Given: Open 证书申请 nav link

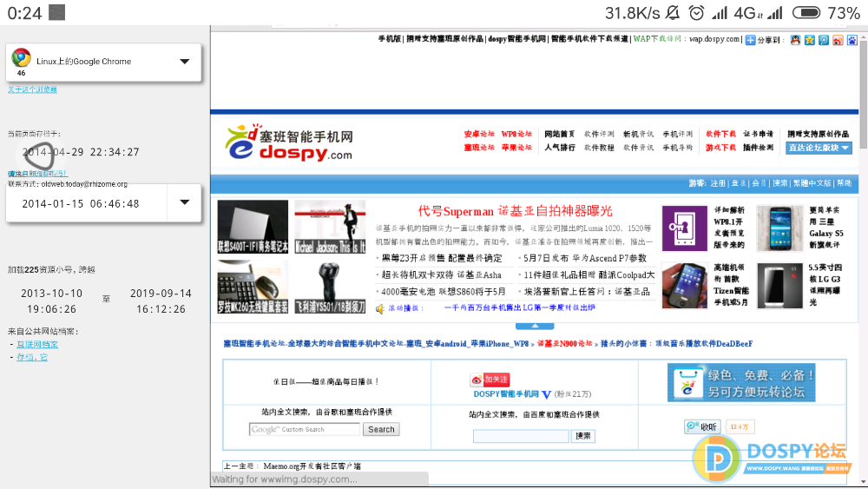Looking at the screenshot, I should pyautogui.click(x=758, y=134).
